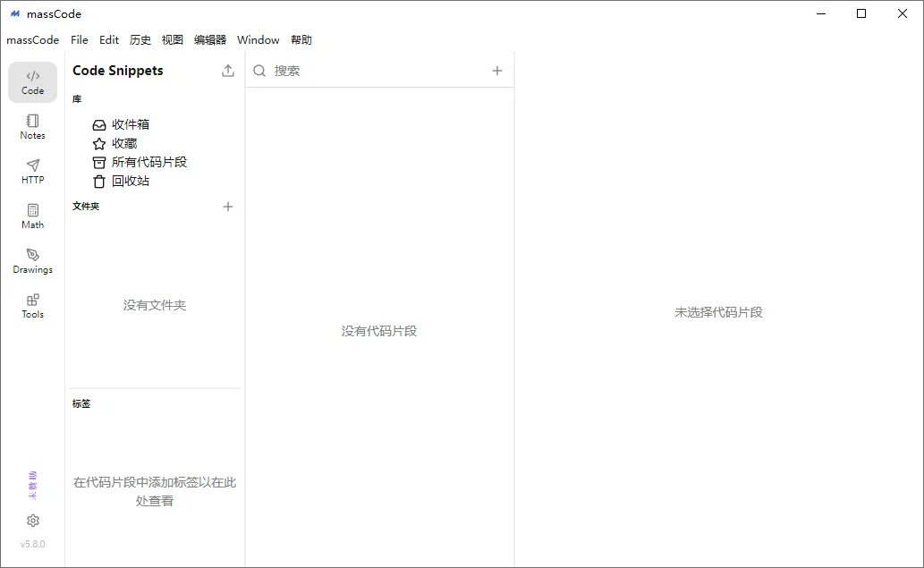Click the Code Snippets heading
Image resolution: width=924 pixels, height=568 pixels.
118,71
